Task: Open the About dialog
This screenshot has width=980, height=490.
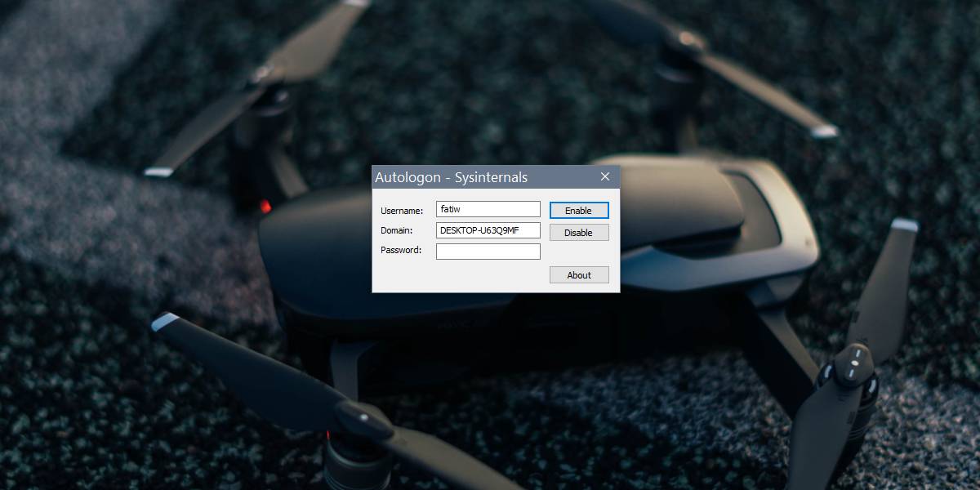Action: click(579, 275)
